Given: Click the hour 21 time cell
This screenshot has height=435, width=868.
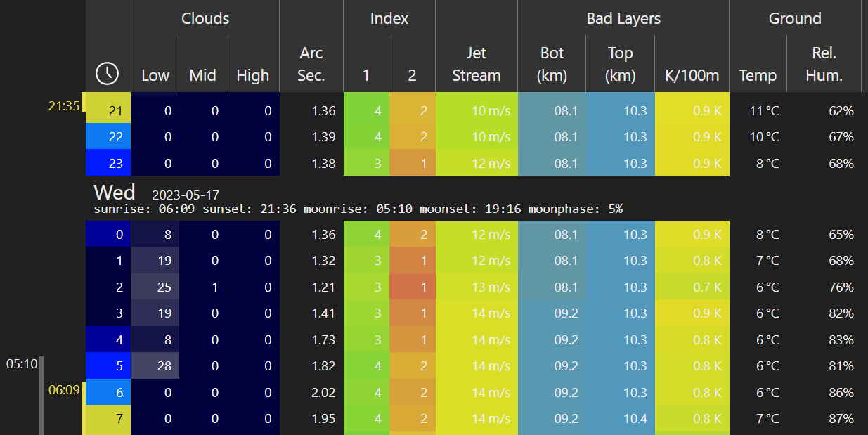Looking at the screenshot, I should pyautogui.click(x=108, y=111).
